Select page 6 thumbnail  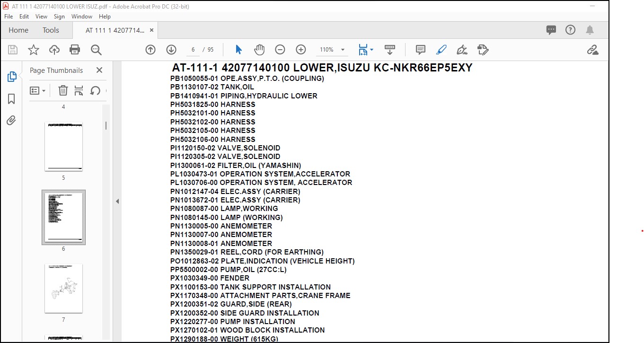63,217
